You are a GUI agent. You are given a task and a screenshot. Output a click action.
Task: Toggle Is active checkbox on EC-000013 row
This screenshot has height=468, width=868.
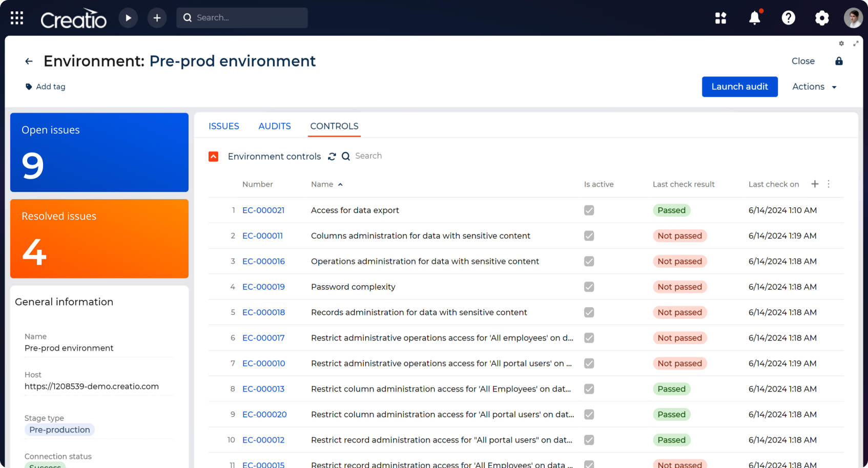point(589,389)
